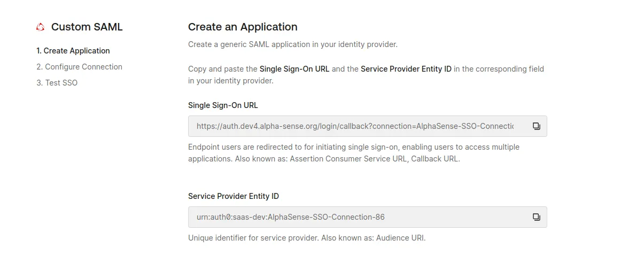Go to the Configure Connection step
Image resolution: width=644 pixels, height=270 pixels.
(x=79, y=67)
